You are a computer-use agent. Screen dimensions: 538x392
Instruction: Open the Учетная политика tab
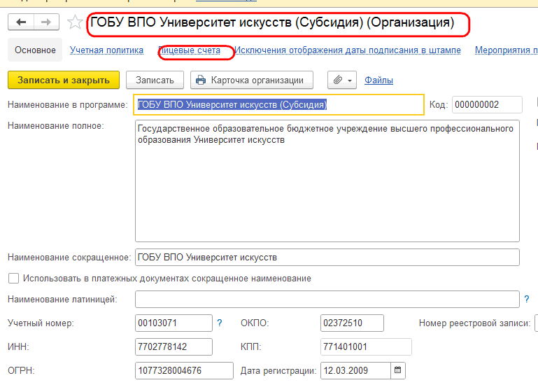click(107, 50)
